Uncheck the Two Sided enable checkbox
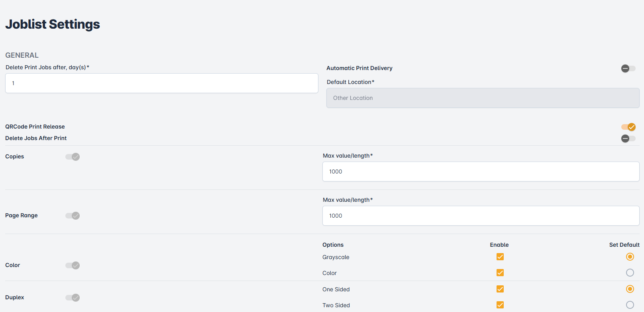This screenshot has height=312, width=644. (500, 305)
